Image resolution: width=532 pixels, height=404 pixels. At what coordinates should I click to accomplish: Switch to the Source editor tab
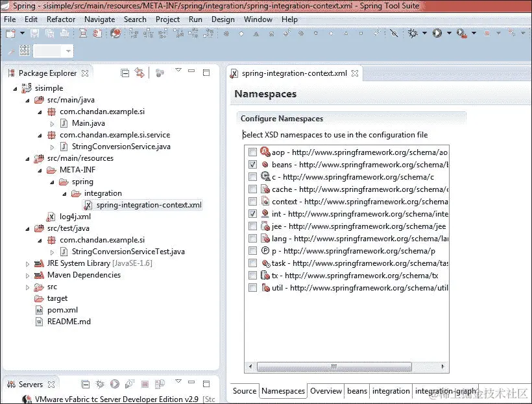[x=245, y=391]
